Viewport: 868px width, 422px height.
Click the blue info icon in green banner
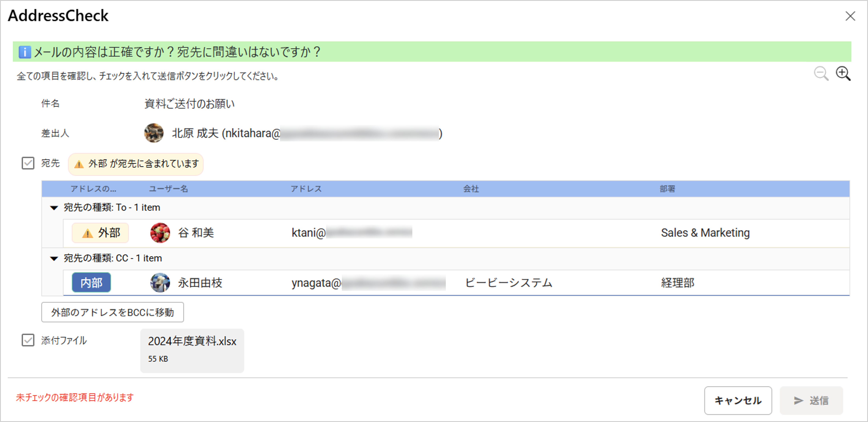tap(25, 52)
